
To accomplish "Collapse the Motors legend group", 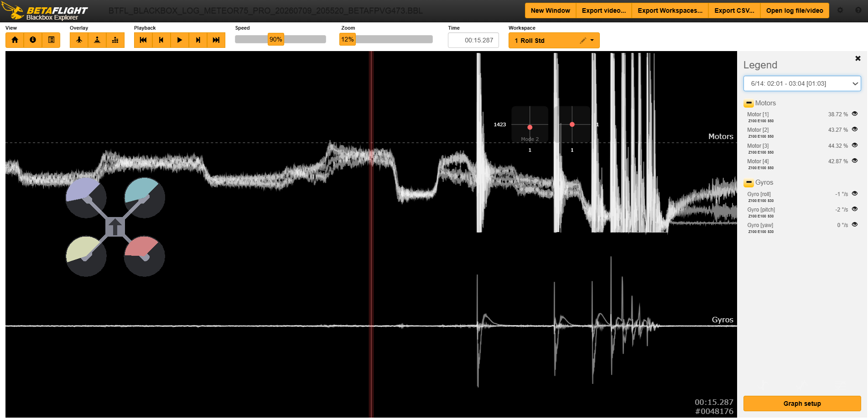I will click(x=748, y=103).
